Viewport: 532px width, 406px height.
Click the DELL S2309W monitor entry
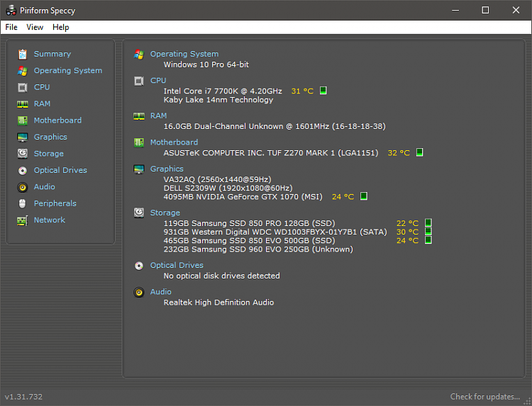pyautogui.click(x=228, y=188)
